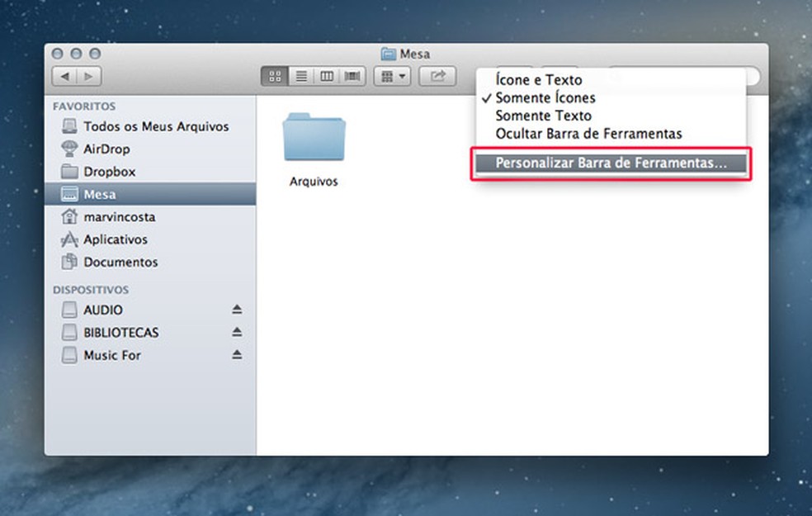Select the AUDIO device
The image size is (812, 516).
point(150,310)
